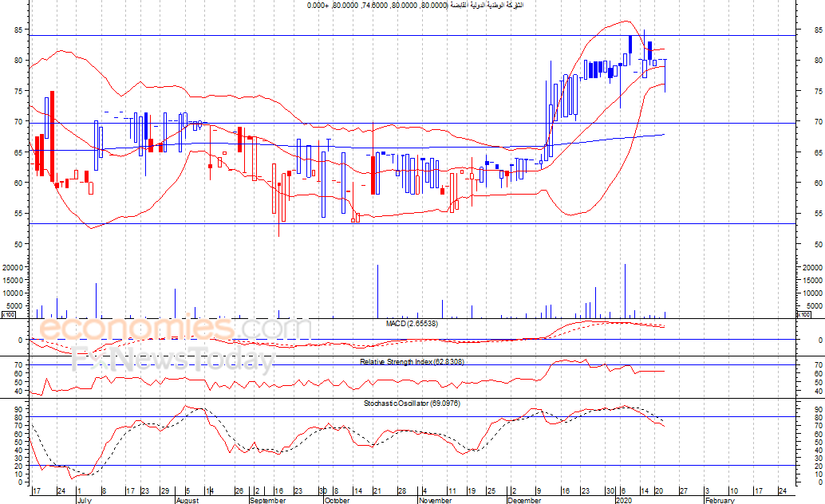The image size is (825, 504).
Task: Click the x100 volume scale box on right axis
Action: [804, 315]
